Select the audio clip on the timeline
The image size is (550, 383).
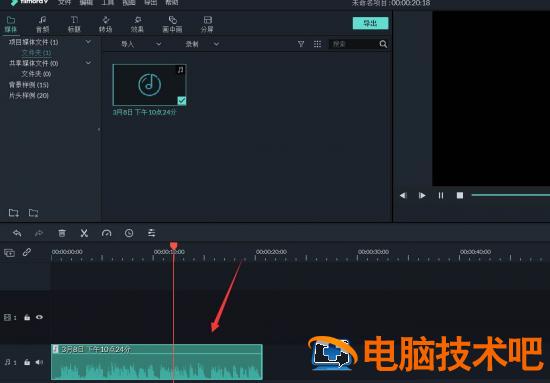tap(157, 362)
